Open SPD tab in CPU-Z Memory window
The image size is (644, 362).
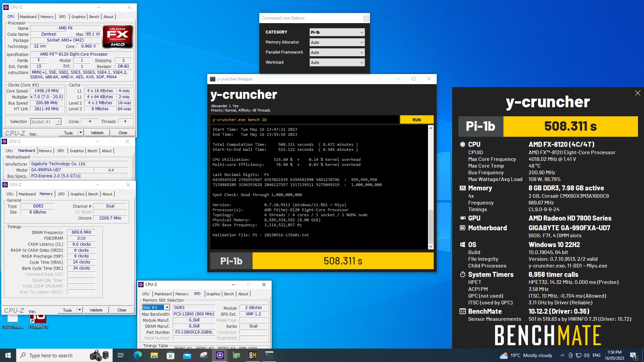point(61,194)
